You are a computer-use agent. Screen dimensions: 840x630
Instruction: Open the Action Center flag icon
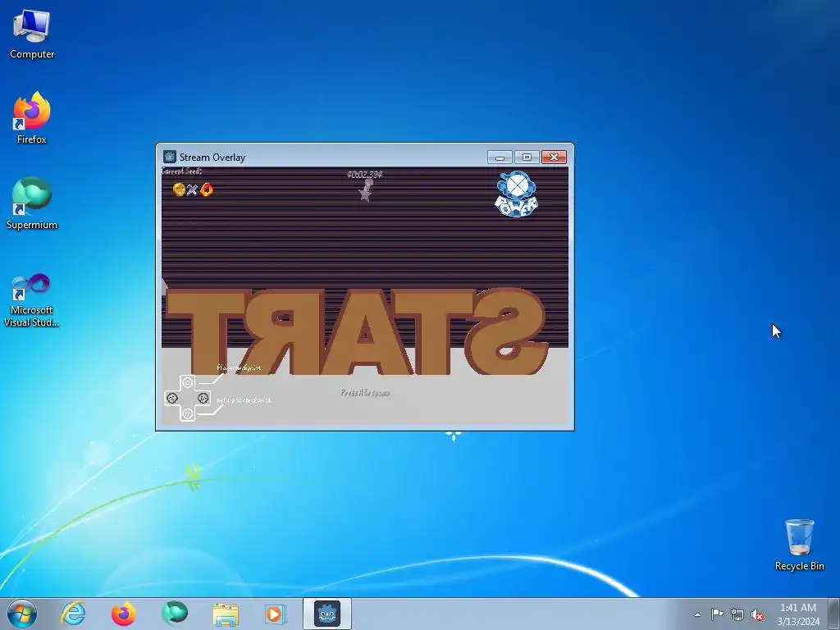[717, 614]
